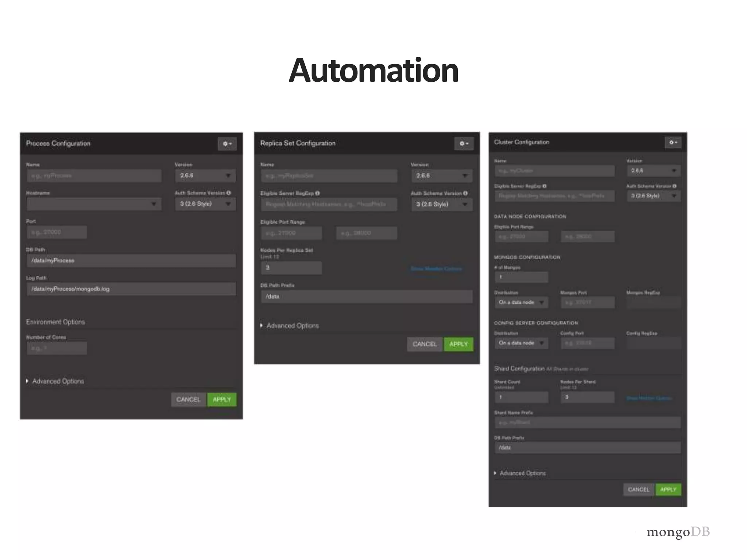Click Config RegExp field
This screenshot has width=747, height=560.
pos(654,343)
